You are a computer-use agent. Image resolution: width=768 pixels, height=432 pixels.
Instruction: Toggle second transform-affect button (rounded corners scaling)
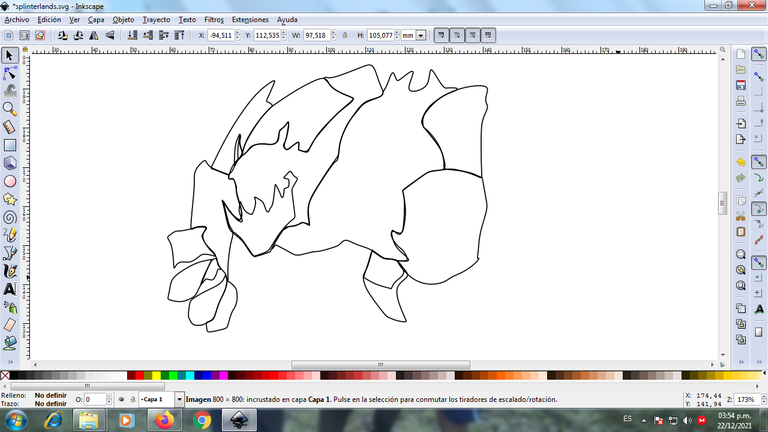457,35
